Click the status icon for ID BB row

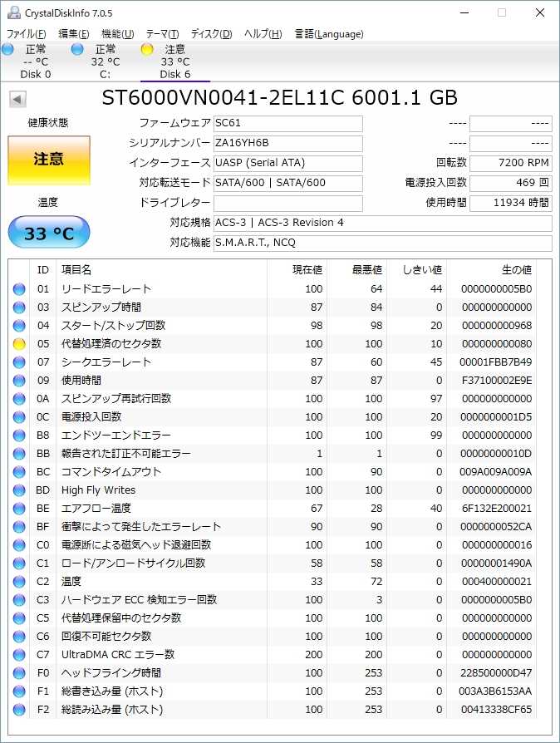pos(19,454)
